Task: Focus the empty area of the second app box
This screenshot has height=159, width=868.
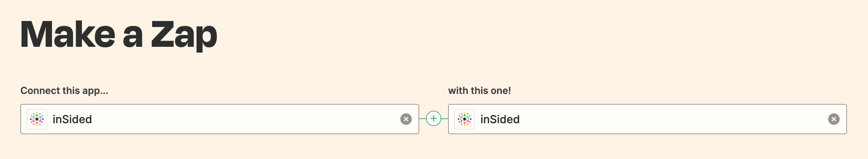Action: pyautogui.click(x=672, y=119)
